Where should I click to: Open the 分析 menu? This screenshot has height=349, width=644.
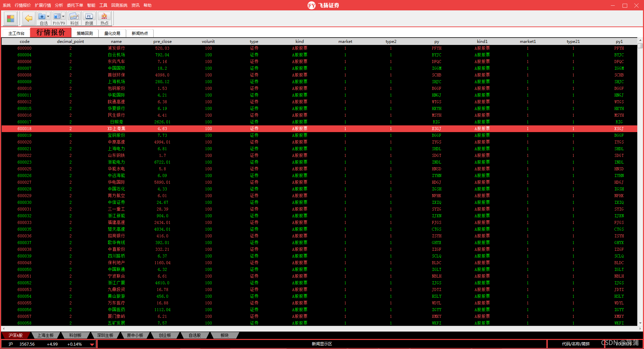click(59, 5)
